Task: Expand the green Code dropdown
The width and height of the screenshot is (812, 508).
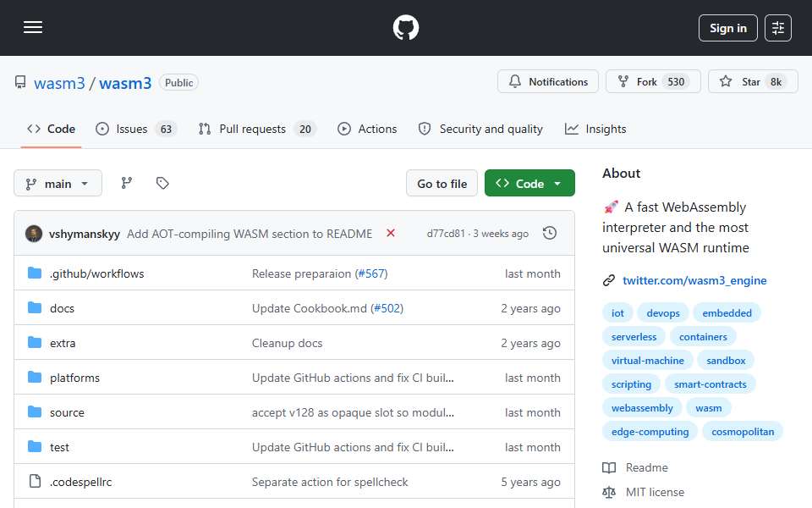Action: [529, 184]
